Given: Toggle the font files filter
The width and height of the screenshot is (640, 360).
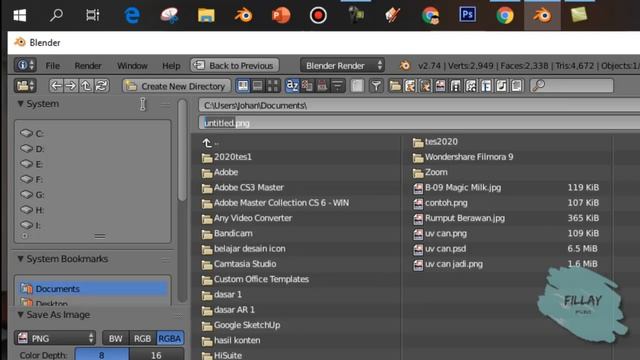Looking at the screenshot, I should (x=486, y=86).
